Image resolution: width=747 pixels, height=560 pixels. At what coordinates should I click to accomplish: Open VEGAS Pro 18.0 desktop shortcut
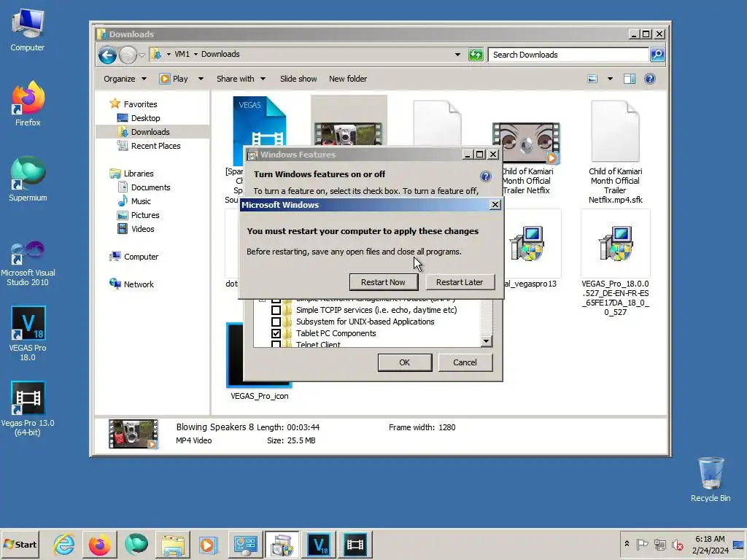[x=28, y=333]
